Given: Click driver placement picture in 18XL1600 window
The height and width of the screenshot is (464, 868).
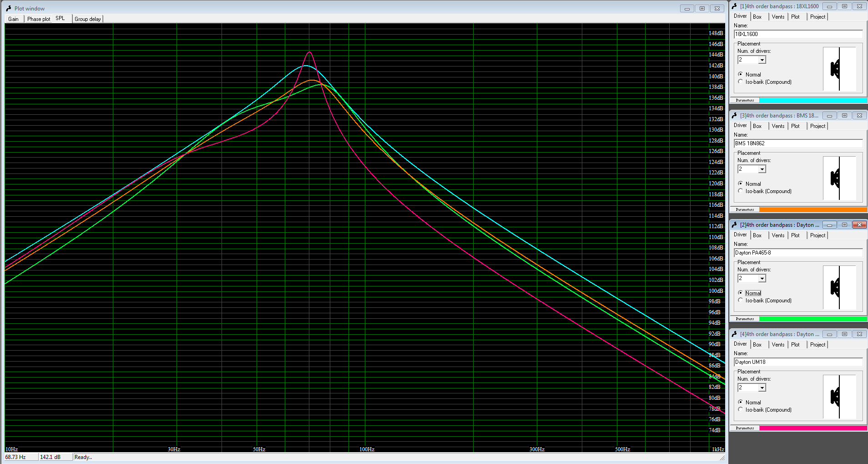Looking at the screenshot, I should tap(839, 69).
